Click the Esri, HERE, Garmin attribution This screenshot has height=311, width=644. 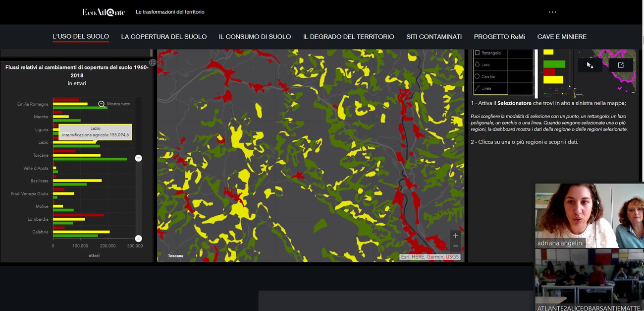point(429,257)
